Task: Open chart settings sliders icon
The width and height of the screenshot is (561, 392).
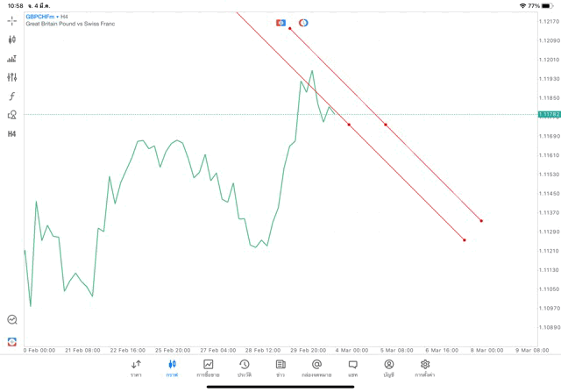Action: tap(12, 77)
